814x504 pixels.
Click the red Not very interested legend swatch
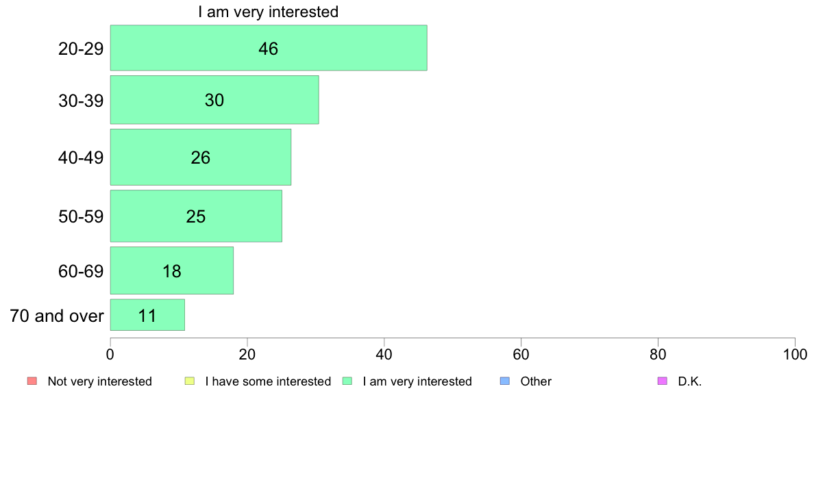pyautogui.click(x=32, y=381)
